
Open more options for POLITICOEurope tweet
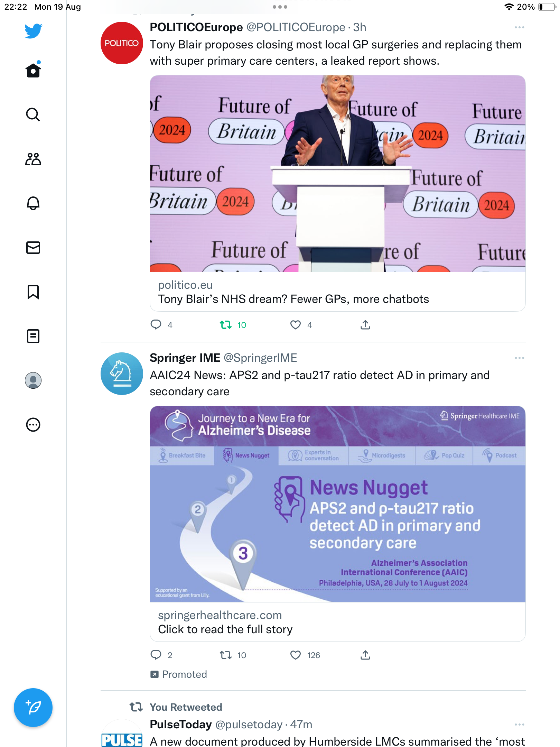(519, 27)
